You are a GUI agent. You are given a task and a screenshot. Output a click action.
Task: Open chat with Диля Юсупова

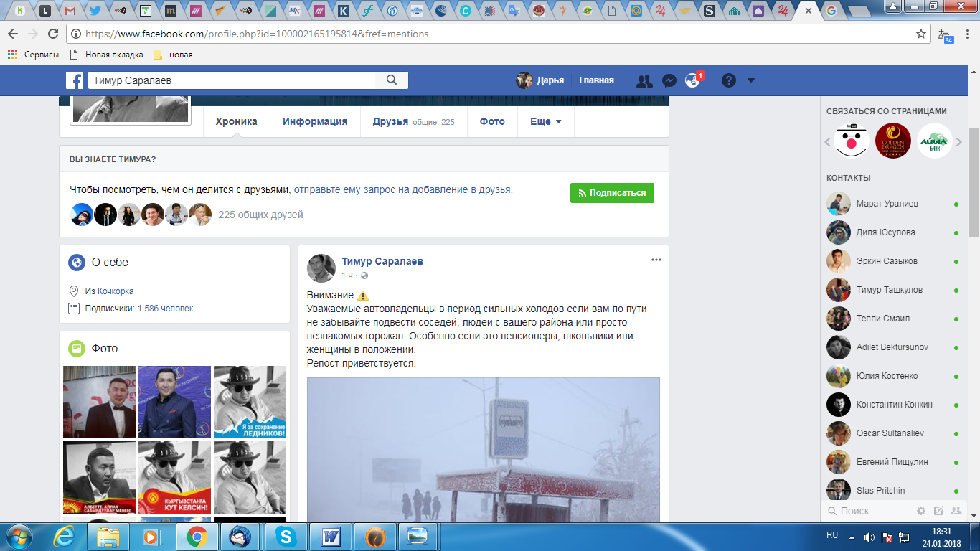(893, 232)
